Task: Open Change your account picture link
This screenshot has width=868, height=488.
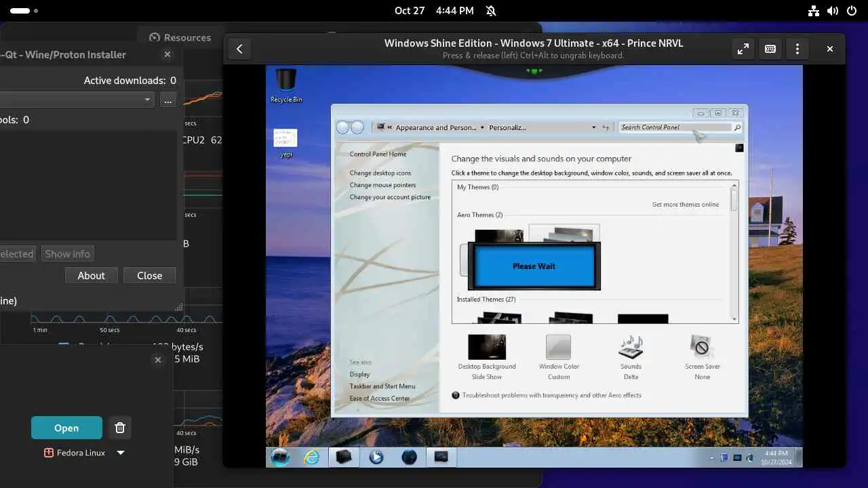Action: click(390, 197)
